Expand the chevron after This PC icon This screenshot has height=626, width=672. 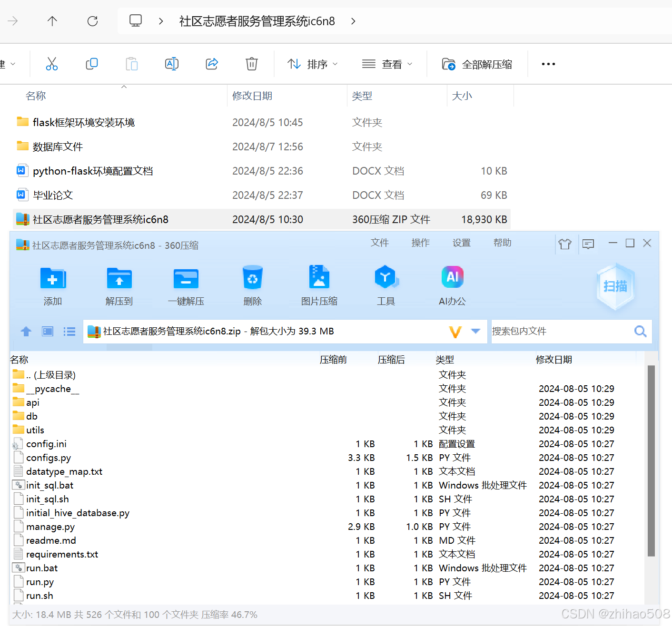(161, 21)
